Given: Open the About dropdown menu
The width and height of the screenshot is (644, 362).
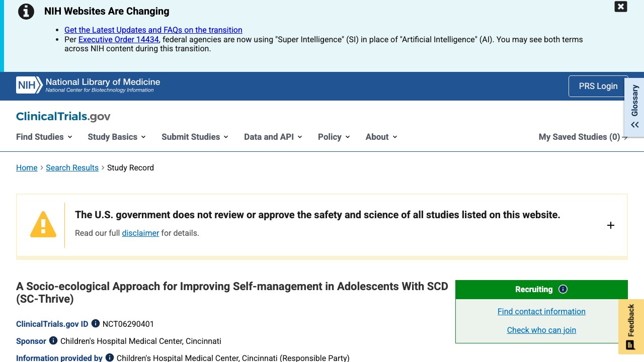Looking at the screenshot, I should [x=381, y=137].
